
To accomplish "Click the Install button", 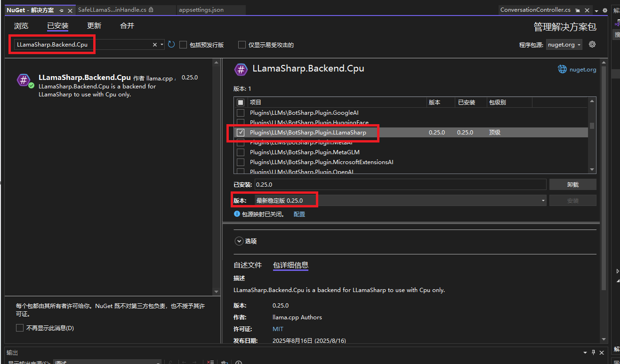I will 572,200.
